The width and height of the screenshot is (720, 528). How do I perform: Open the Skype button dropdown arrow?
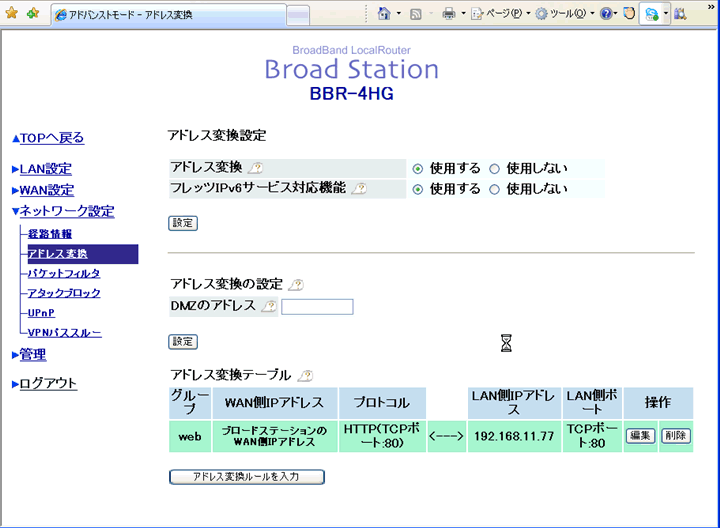coord(665,14)
